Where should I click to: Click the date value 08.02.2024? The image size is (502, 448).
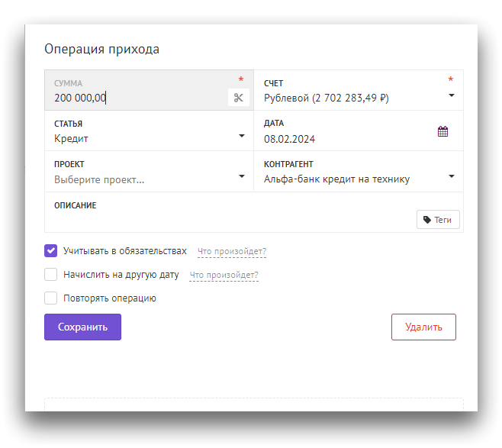coord(290,139)
